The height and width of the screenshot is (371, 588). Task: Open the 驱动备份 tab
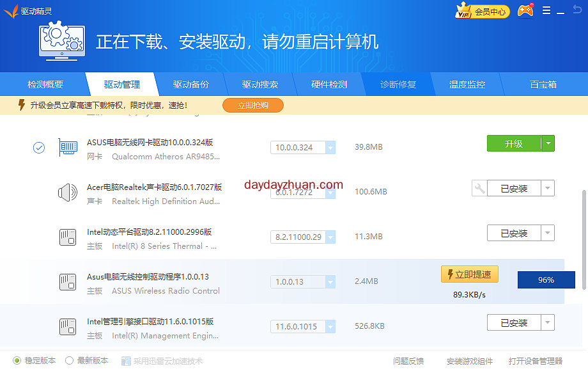pyautogui.click(x=191, y=84)
